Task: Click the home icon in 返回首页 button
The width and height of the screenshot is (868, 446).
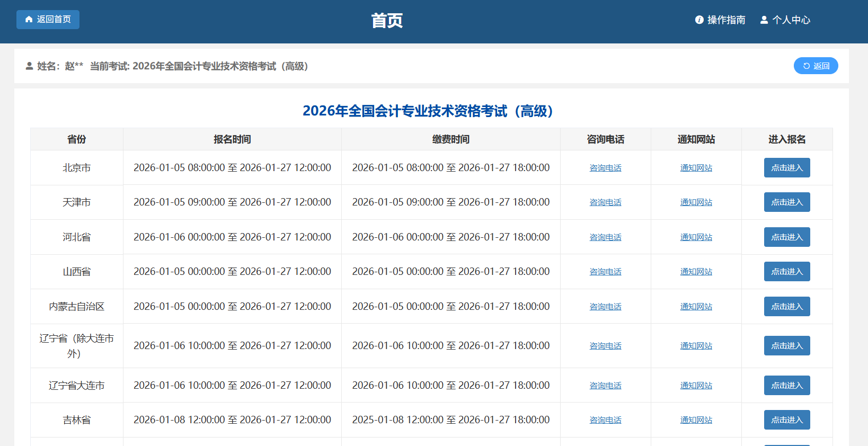Action: (29, 20)
